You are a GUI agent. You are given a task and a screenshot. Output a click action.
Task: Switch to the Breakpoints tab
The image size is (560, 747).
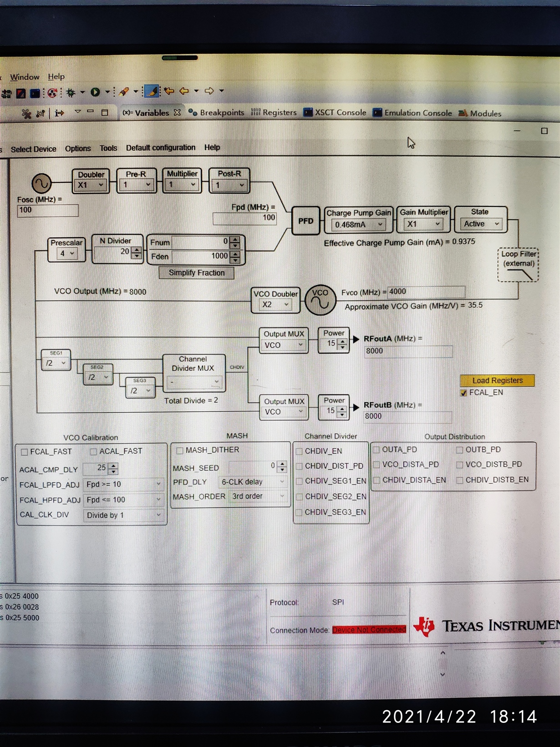pos(217,113)
